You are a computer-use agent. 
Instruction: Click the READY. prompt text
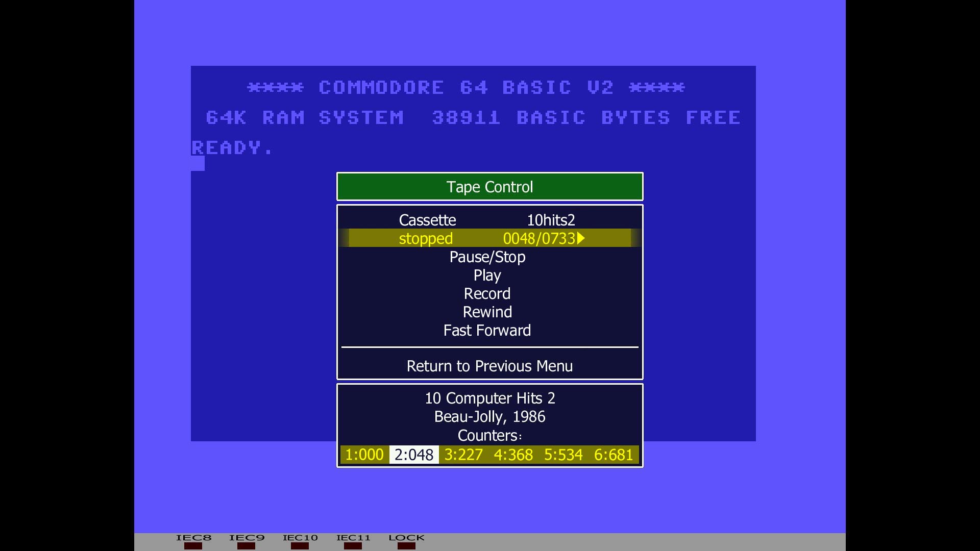coord(233,148)
